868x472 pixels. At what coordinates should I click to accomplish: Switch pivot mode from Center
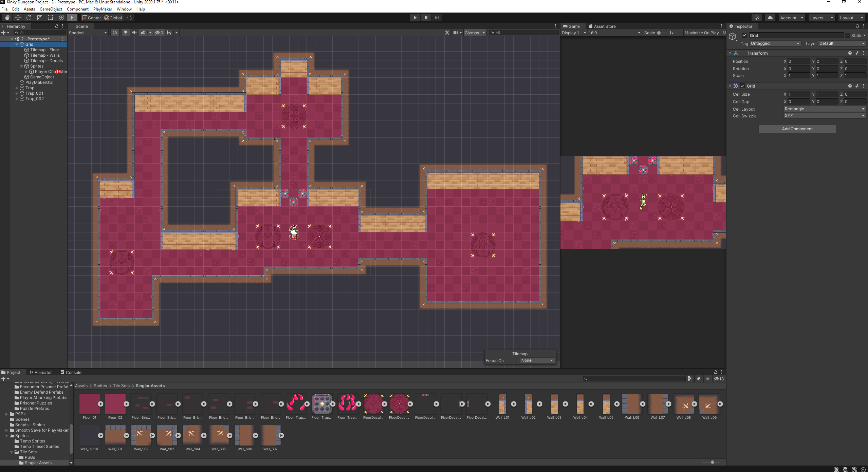coord(91,18)
